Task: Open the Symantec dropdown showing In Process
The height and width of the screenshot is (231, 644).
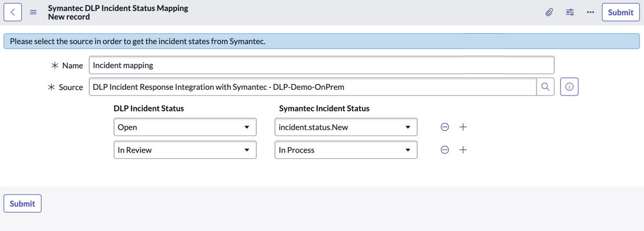Action: point(346,150)
